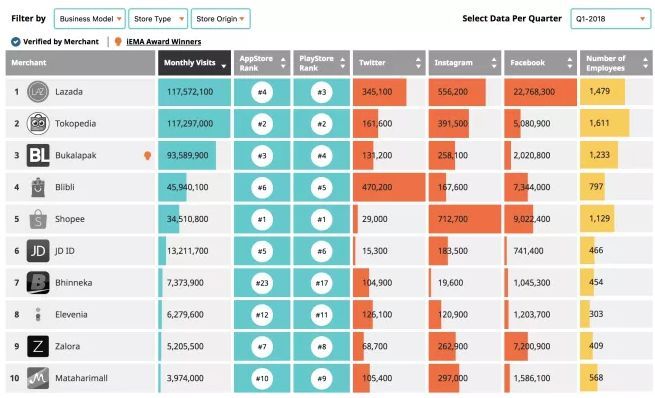Image resolution: width=655 pixels, height=398 pixels.
Task: Sort table by Twitter followers
Action: click(389, 63)
